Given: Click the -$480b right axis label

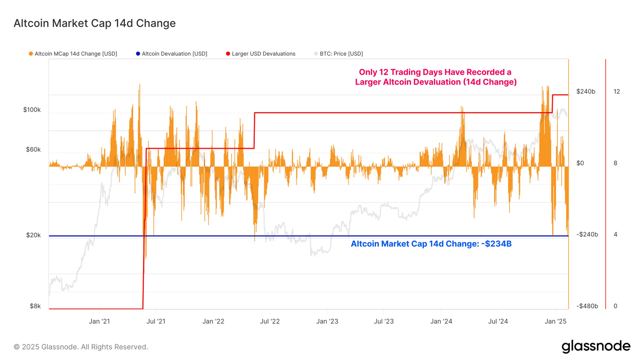Looking at the screenshot, I should tap(587, 306).
